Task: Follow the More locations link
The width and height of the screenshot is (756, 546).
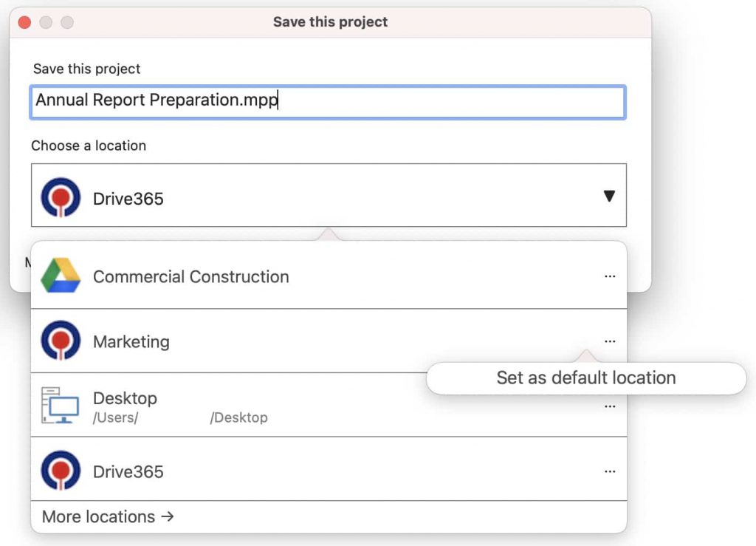Action: (108, 516)
